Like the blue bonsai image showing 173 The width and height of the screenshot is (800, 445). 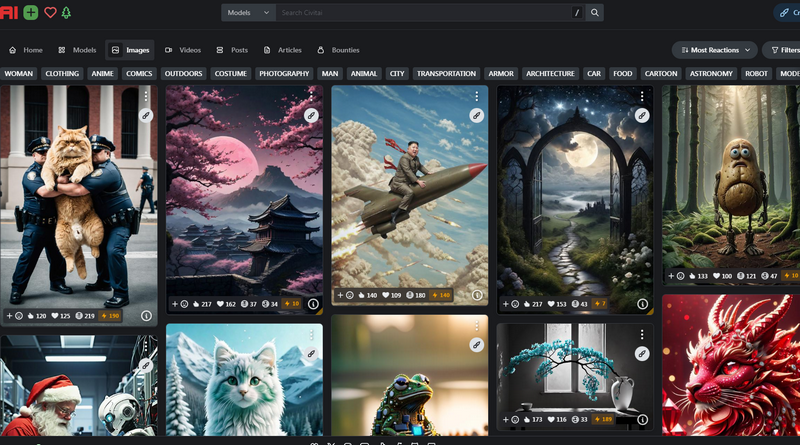pyautogui.click(x=533, y=419)
